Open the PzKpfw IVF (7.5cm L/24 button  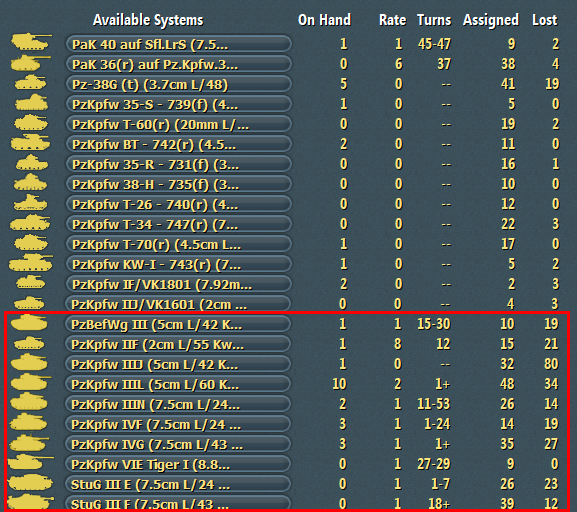tap(178, 424)
